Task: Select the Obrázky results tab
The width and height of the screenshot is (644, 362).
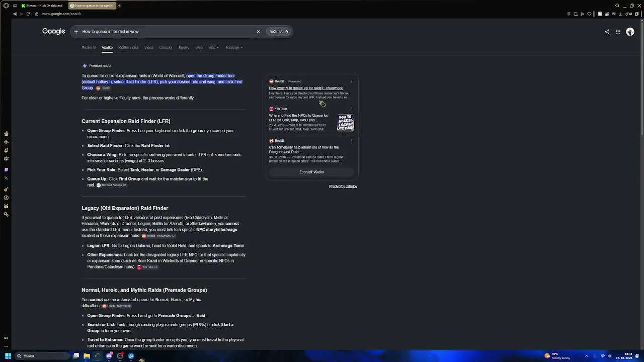Action: pyautogui.click(x=166, y=48)
